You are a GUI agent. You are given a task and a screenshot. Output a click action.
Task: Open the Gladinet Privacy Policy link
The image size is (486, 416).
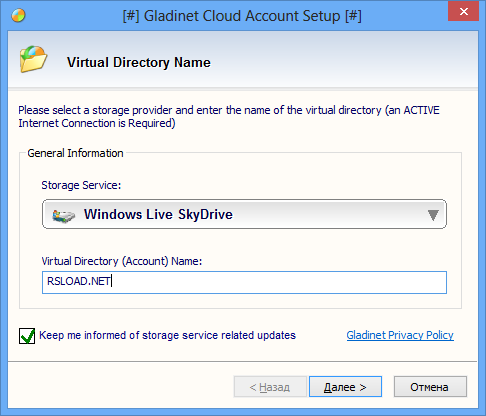[x=400, y=335]
